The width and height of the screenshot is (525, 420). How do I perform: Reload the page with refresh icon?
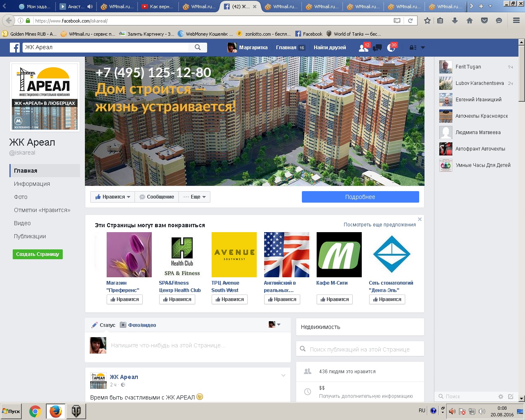410,21
